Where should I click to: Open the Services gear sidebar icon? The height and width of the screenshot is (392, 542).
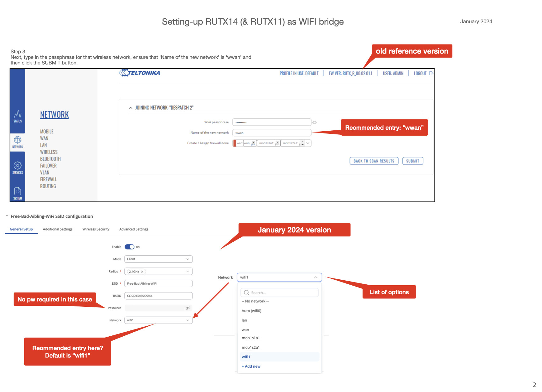[x=17, y=168]
